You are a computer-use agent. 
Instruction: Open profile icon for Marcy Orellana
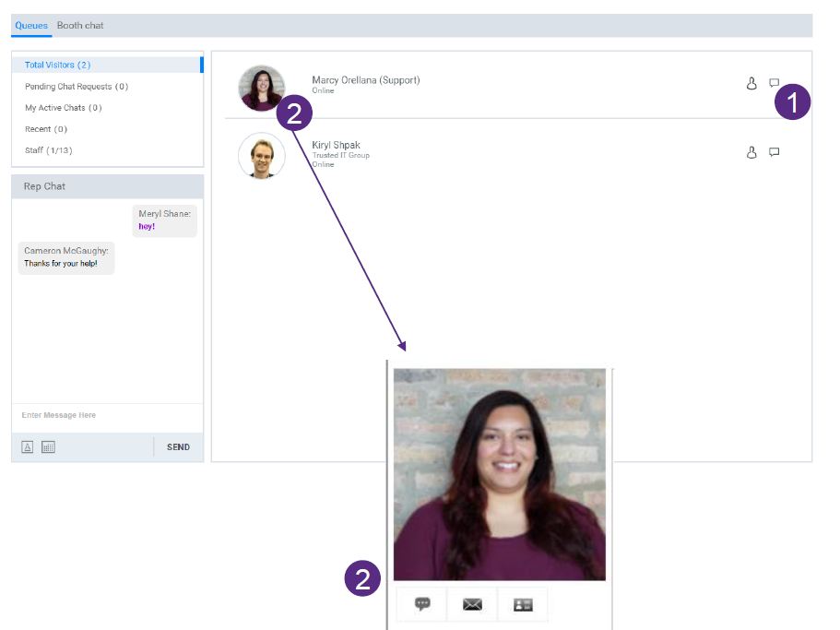click(x=751, y=83)
